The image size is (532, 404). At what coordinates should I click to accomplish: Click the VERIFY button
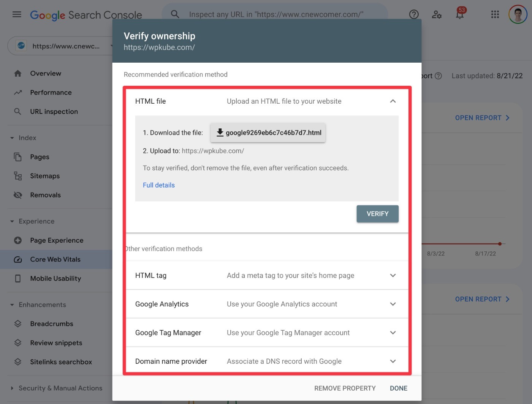click(x=377, y=214)
